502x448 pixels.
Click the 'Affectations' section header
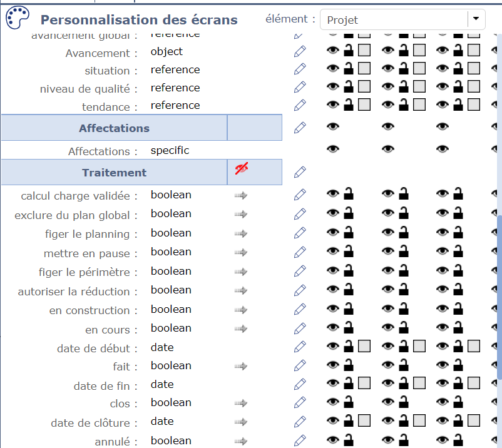tap(114, 128)
